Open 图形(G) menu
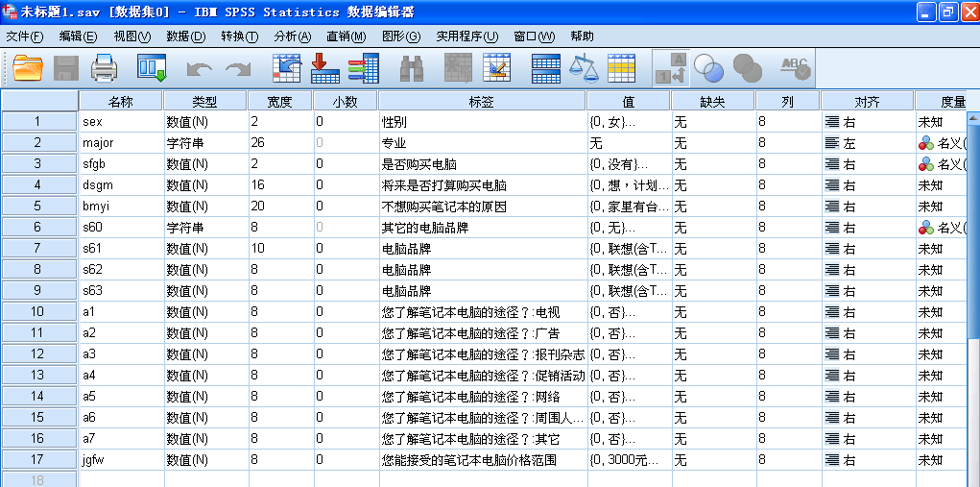 pos(401,37)
